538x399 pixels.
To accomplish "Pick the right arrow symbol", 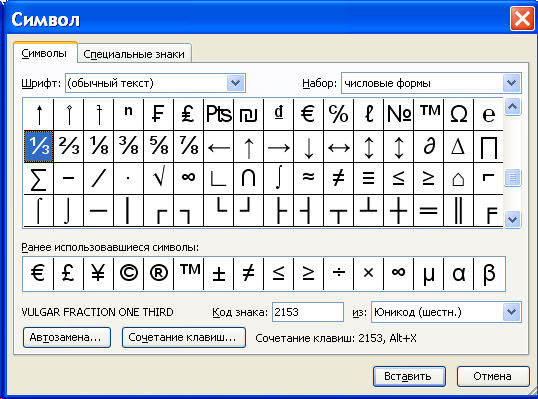I will (278, 146).
